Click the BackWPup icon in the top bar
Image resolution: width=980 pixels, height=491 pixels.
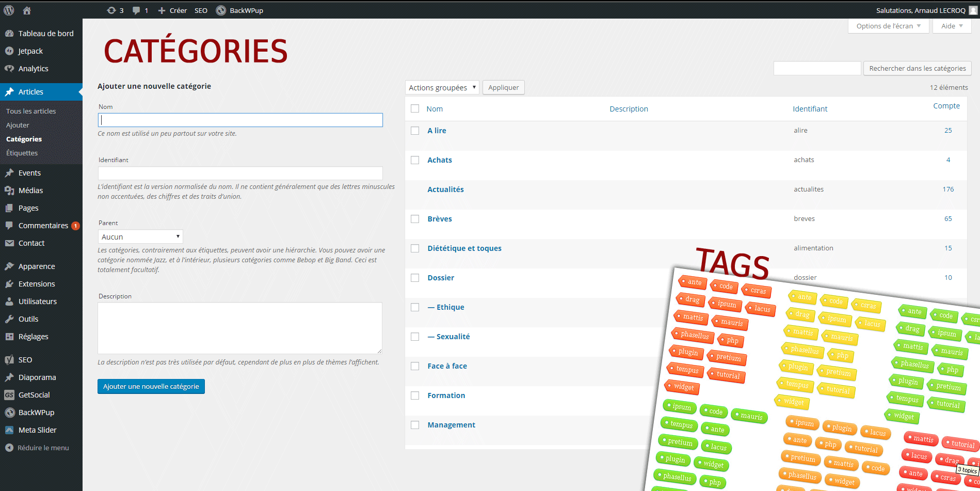pos(221,10)
